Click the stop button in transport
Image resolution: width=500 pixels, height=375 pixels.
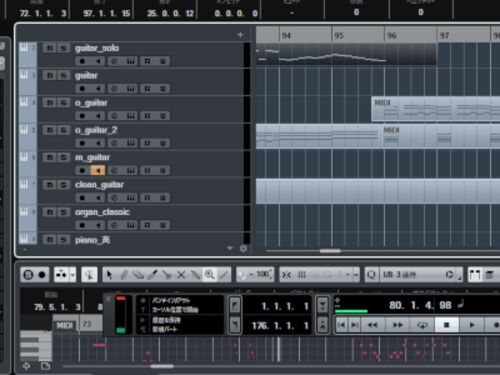447,325
